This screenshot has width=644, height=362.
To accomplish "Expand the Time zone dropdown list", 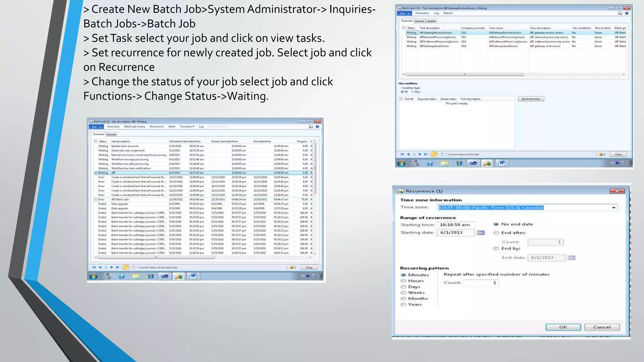I will [x=613, y=208].
